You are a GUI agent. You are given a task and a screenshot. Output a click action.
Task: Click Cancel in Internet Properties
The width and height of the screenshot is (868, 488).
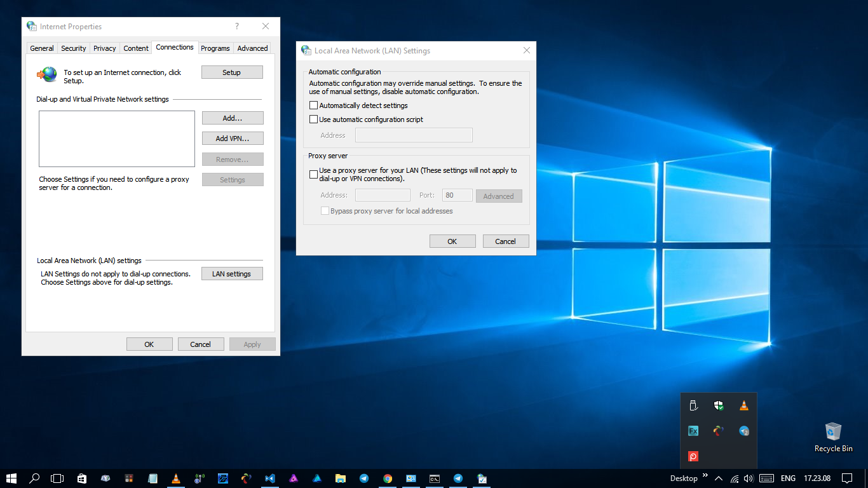click(201, 344)
